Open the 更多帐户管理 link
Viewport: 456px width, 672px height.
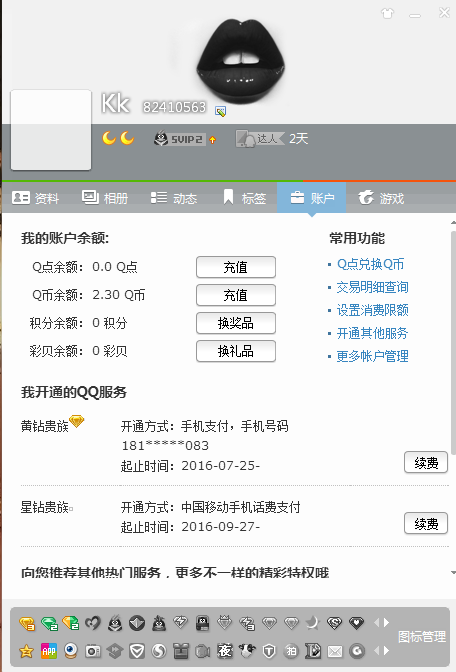click(372, 356)
